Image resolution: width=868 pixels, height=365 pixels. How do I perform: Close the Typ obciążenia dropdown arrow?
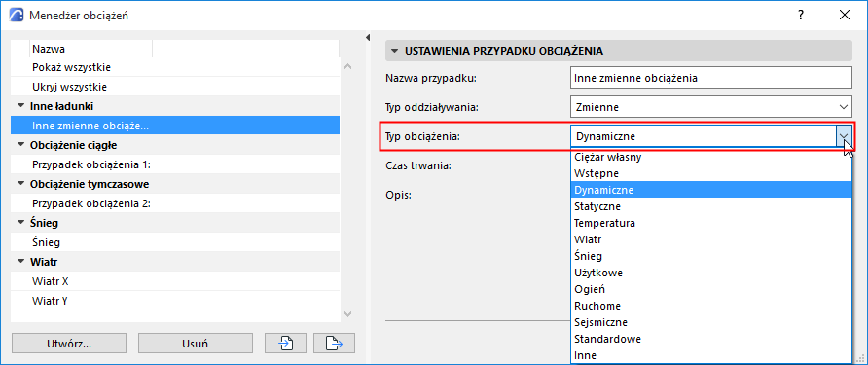[x=844, y=135]
